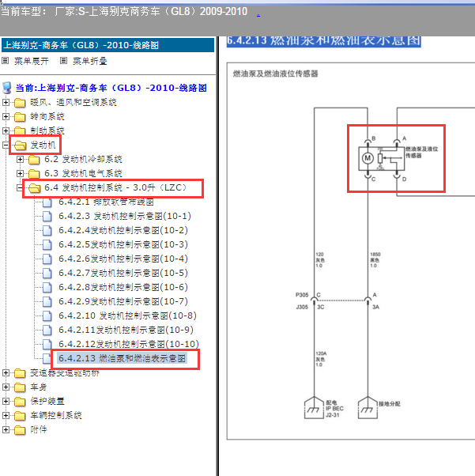This screenshot has height=476, width=475.
Task: Expand the 车辆控制系统 tree node
Action: pos(6,415)
